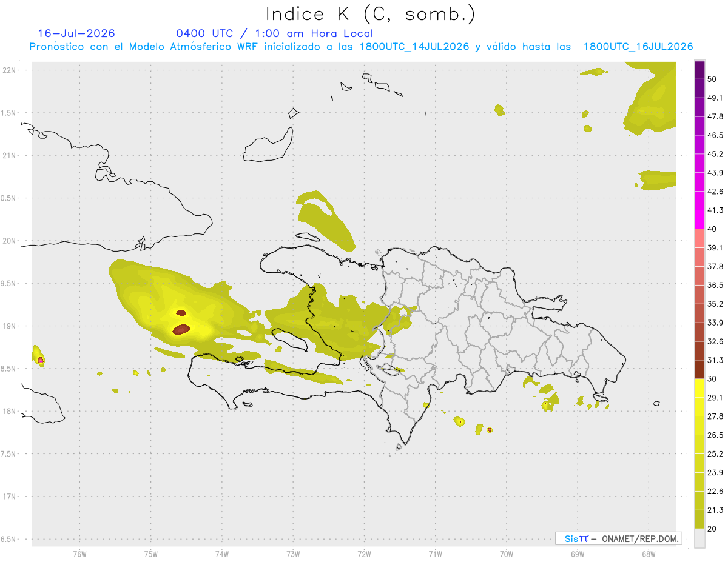Click the legend value "31.3"
The image size is (728, 562).
(x=715, y=360)
